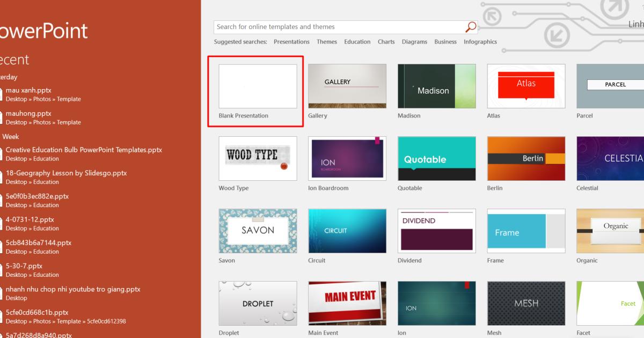The width and height of the screenshot is (644, 338).
Task: Select the Main Event theme
Action: (347, 303)
